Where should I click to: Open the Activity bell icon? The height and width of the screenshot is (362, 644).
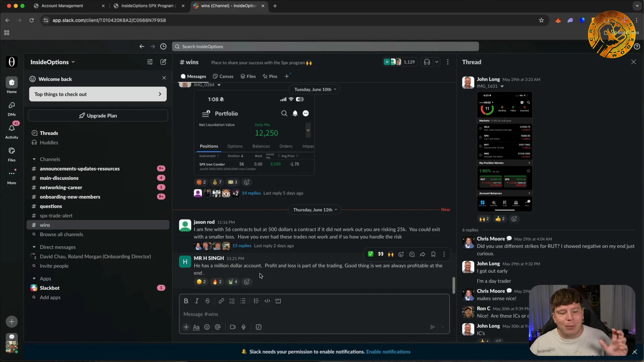coord(12,128)
